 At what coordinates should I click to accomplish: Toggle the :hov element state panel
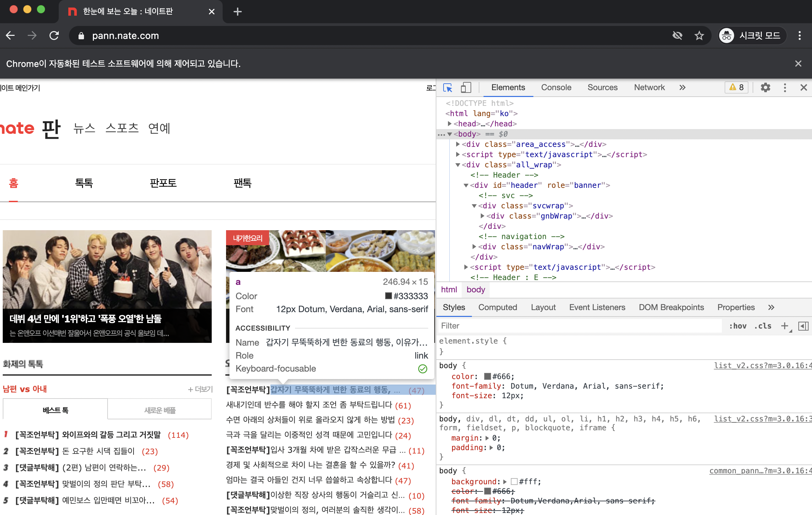point(738,326)
